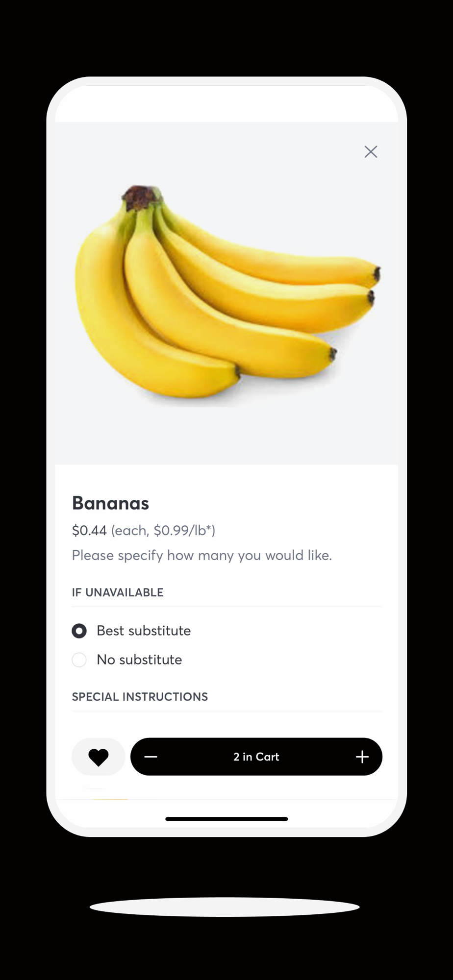Click the brown stem of the bananas
Viewport: 453px width, 980px height.
pos(141,196)
